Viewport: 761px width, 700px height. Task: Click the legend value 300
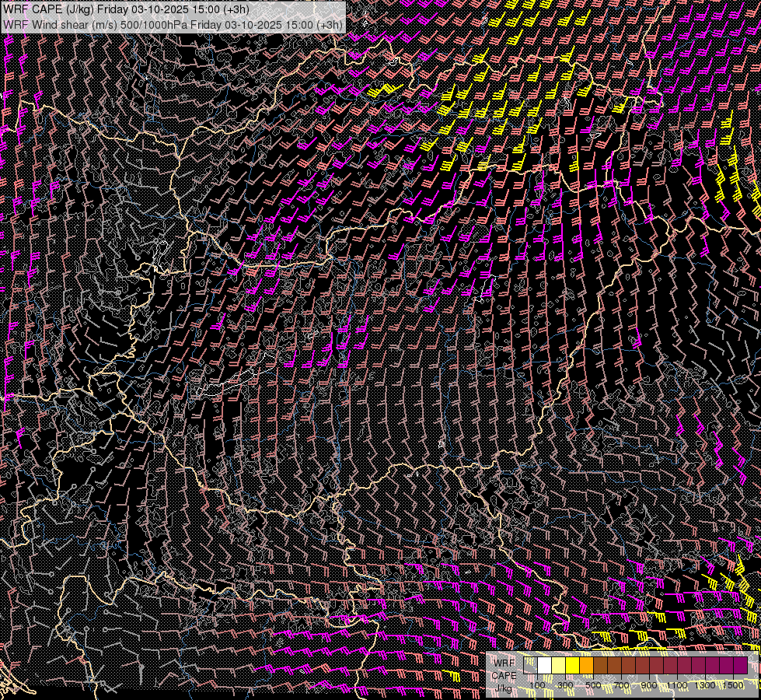pyautogui.click(x=565, y=685)
